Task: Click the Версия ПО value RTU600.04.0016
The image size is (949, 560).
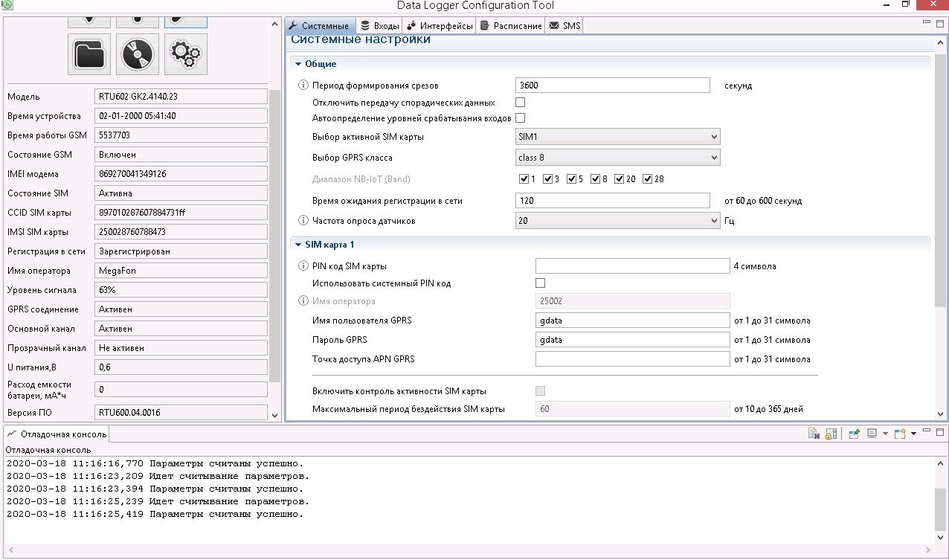Action: tap(181, 412)
